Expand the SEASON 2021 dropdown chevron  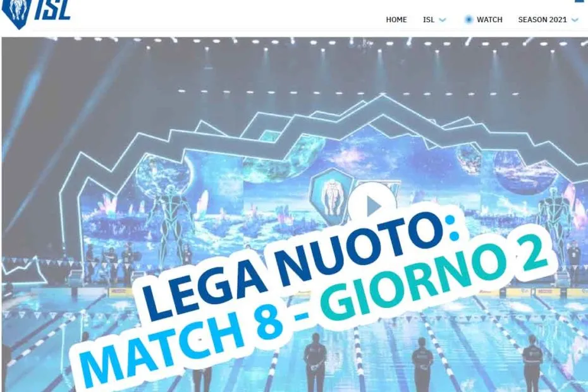(x=575, y=20)
